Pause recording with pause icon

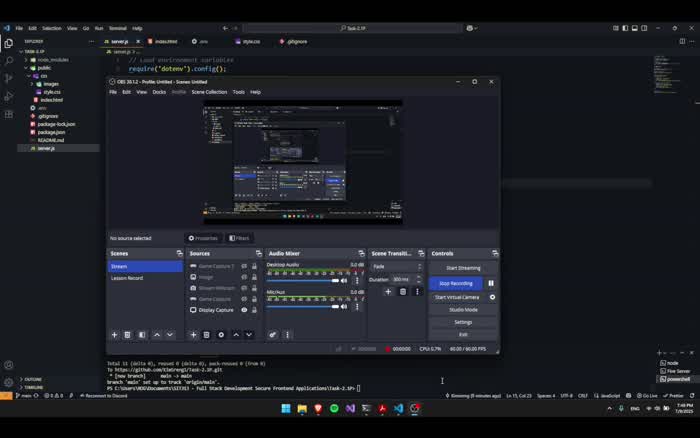tap(491, 283)
